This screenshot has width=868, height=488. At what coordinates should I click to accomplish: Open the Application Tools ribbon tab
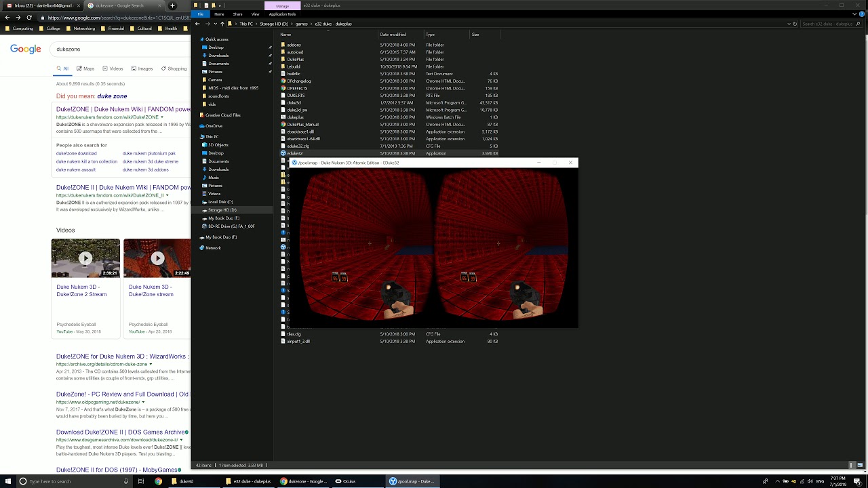pos(282,14)
